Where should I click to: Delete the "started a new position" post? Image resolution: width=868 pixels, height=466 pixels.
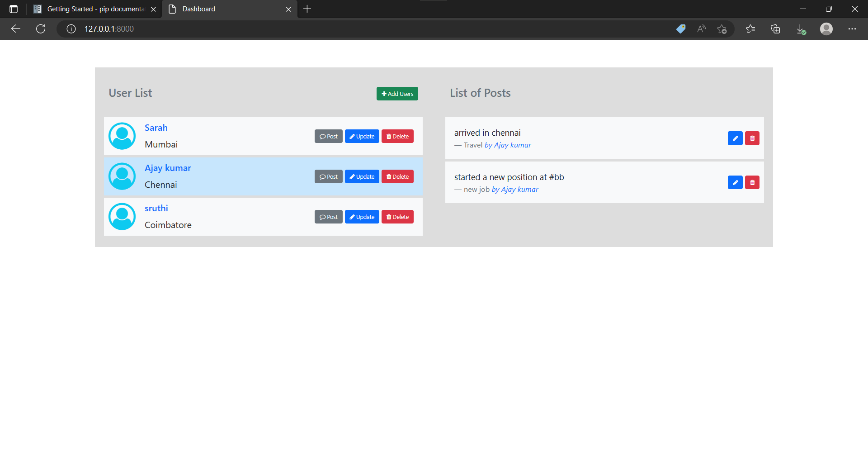pos(752,182)
